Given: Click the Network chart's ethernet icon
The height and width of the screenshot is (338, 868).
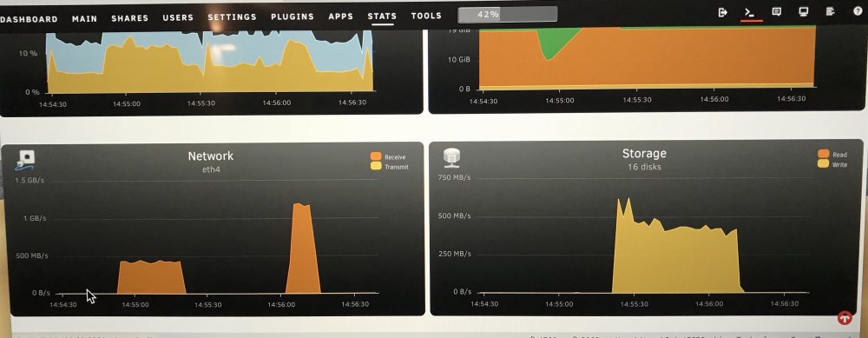Looking at the screenshot, I should click(x=25, y=160).
